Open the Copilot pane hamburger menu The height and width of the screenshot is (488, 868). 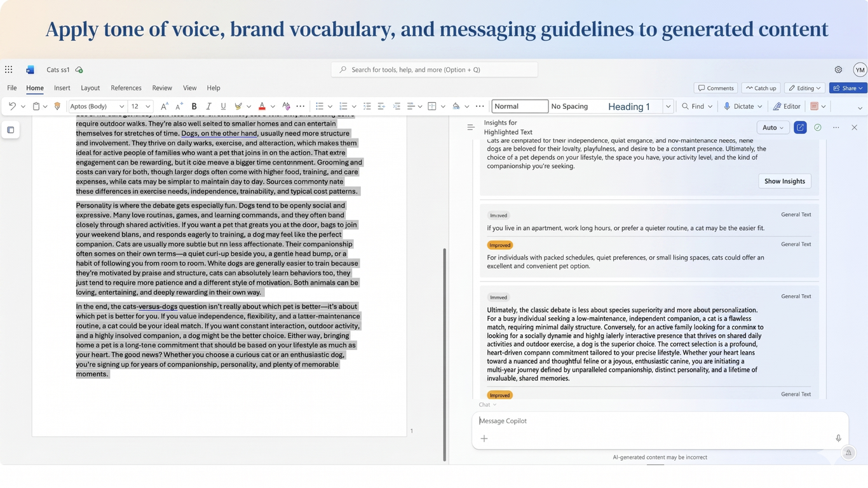tap(471, 127)
